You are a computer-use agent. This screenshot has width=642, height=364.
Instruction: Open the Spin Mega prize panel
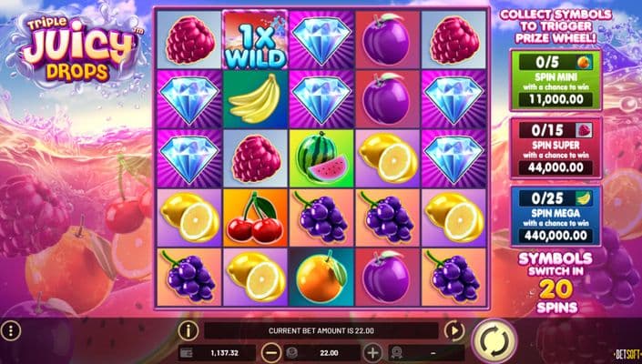tap(555, 216)
